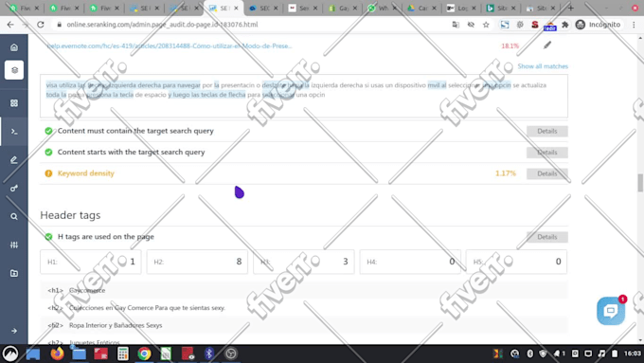Click the 1.17% keyword density value
This screenshot has width=644, height=363.
[506, 173]
